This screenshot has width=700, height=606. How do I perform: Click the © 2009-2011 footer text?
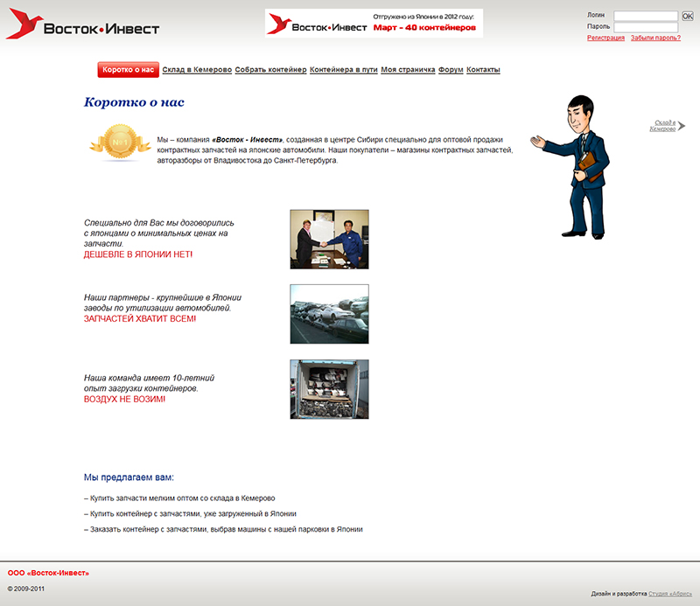click(26, 589)
